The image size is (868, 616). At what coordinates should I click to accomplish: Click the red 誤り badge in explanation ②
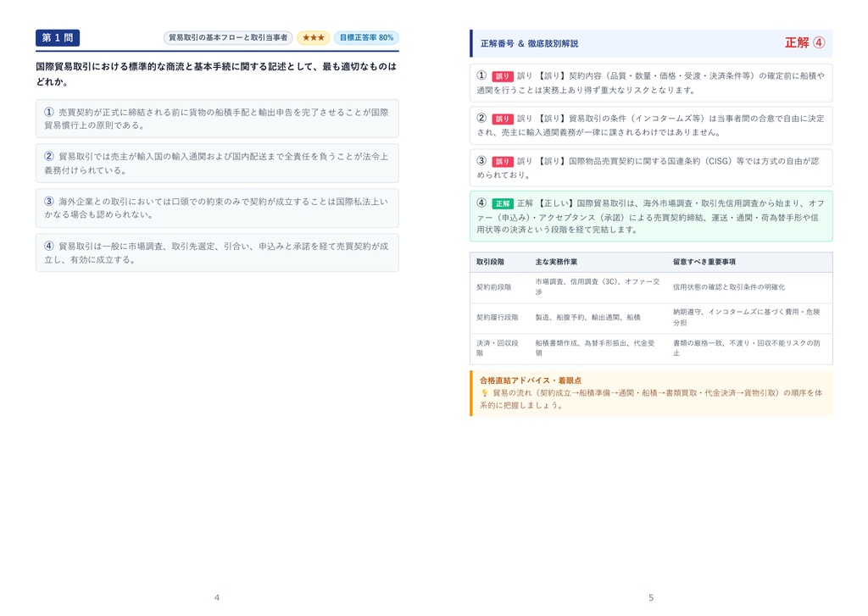(x=503, y=119)
